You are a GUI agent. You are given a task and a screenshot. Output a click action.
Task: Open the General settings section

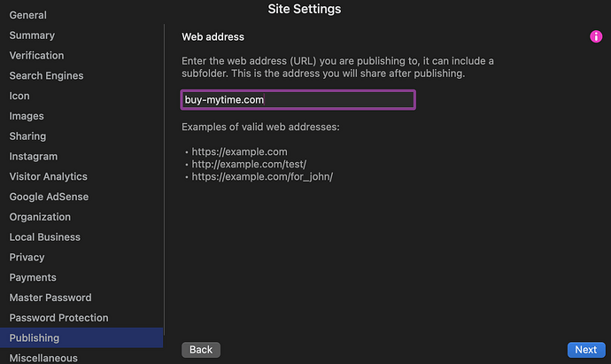tap(28, 15)
